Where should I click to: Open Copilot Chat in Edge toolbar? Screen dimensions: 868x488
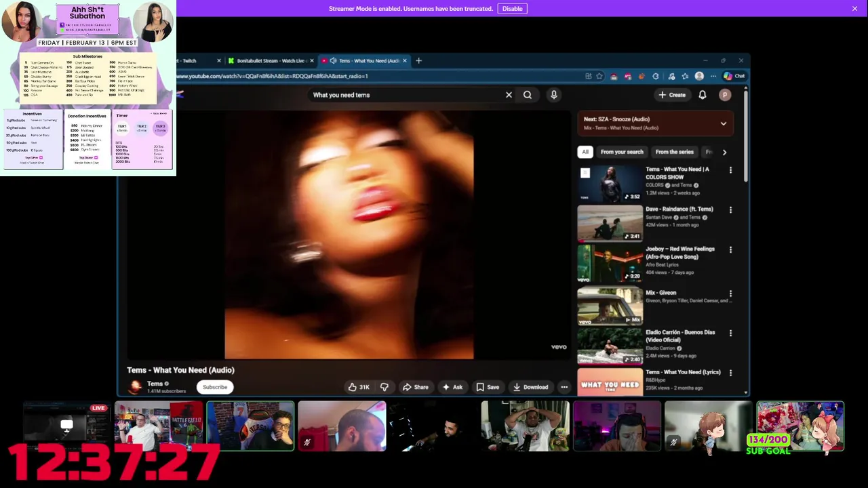734,76
